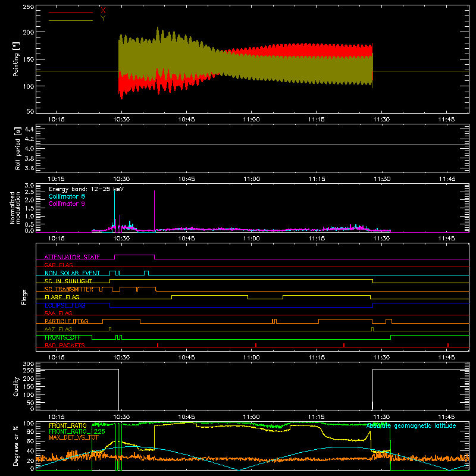Click the SC_TRANSMITTER flag label

coord(69,289)
